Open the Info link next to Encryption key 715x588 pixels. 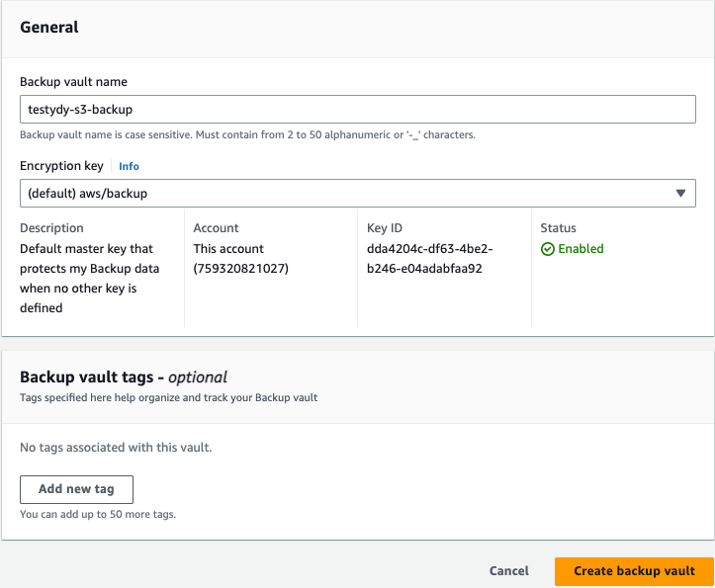[x=129, y=166]
